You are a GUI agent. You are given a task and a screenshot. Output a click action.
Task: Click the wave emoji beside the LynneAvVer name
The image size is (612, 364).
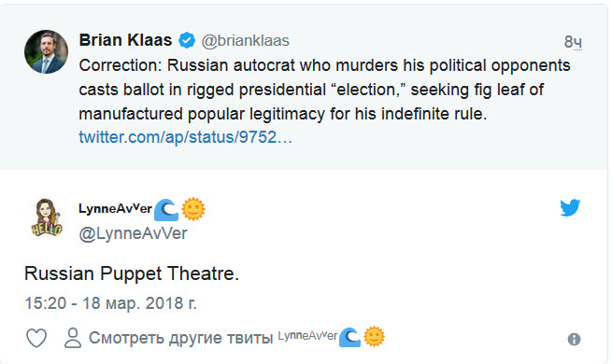166,210
